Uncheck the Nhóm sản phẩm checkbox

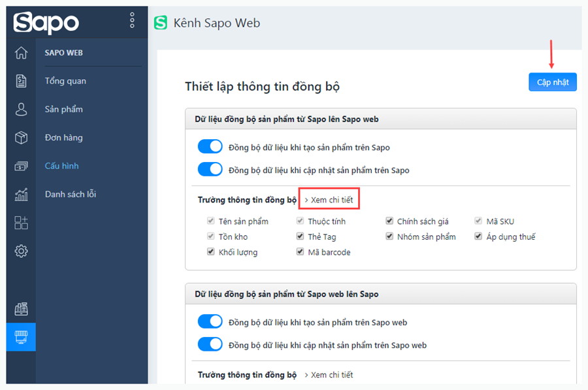(389, 236)
